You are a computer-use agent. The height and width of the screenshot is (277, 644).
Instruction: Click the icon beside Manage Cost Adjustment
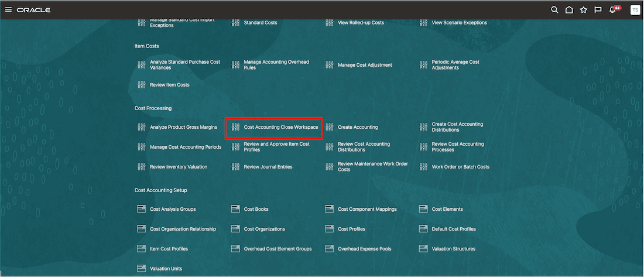click(x=330, y=65)
